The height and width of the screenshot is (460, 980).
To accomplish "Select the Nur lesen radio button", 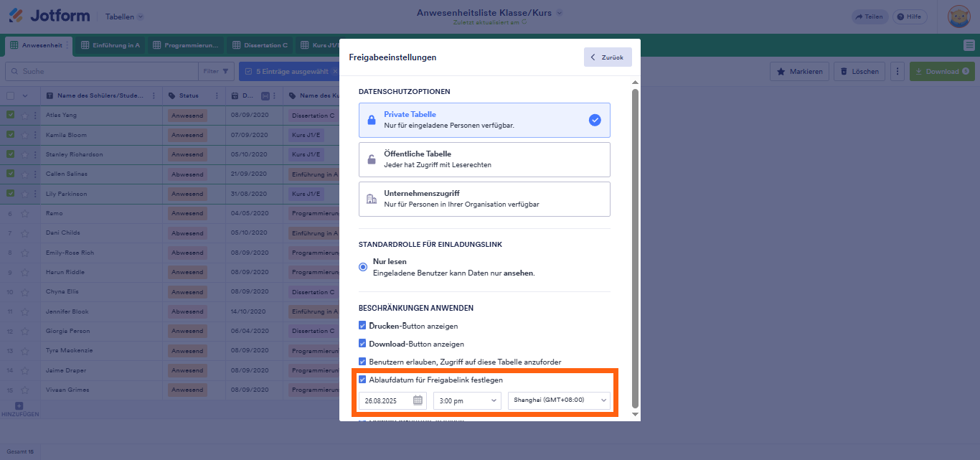I will (x=363, y=266).
